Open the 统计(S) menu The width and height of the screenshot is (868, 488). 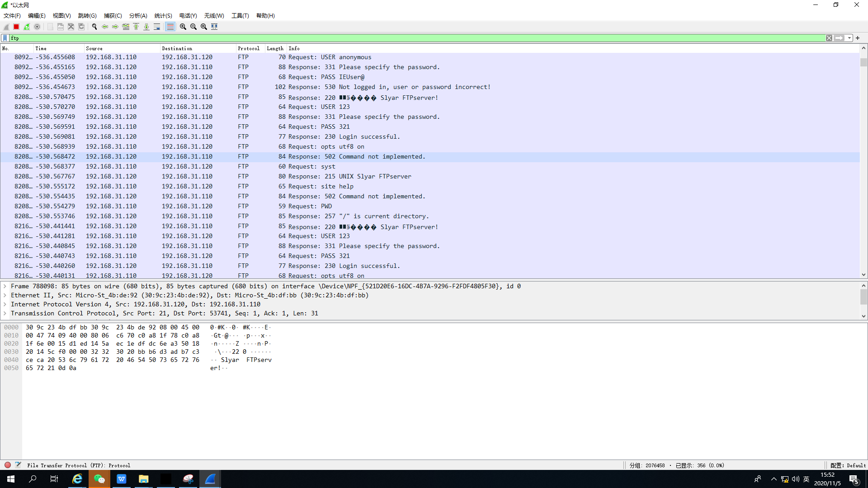[163, 15]
